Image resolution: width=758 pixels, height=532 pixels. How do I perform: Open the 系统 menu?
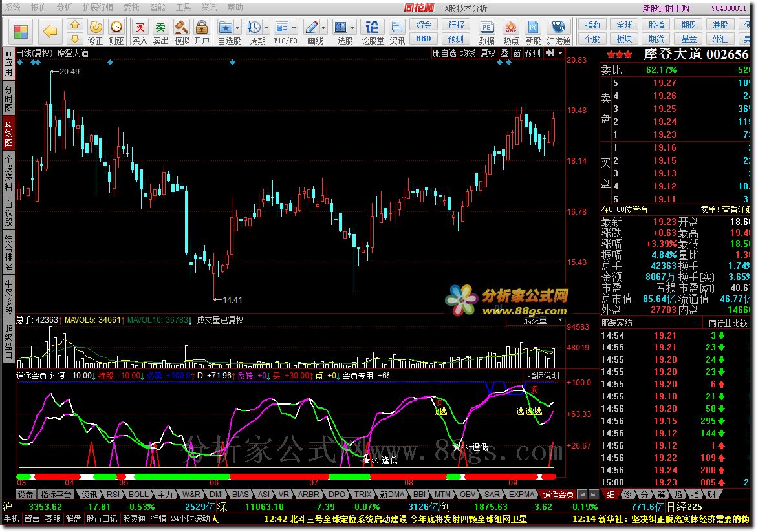coord(12,7)
